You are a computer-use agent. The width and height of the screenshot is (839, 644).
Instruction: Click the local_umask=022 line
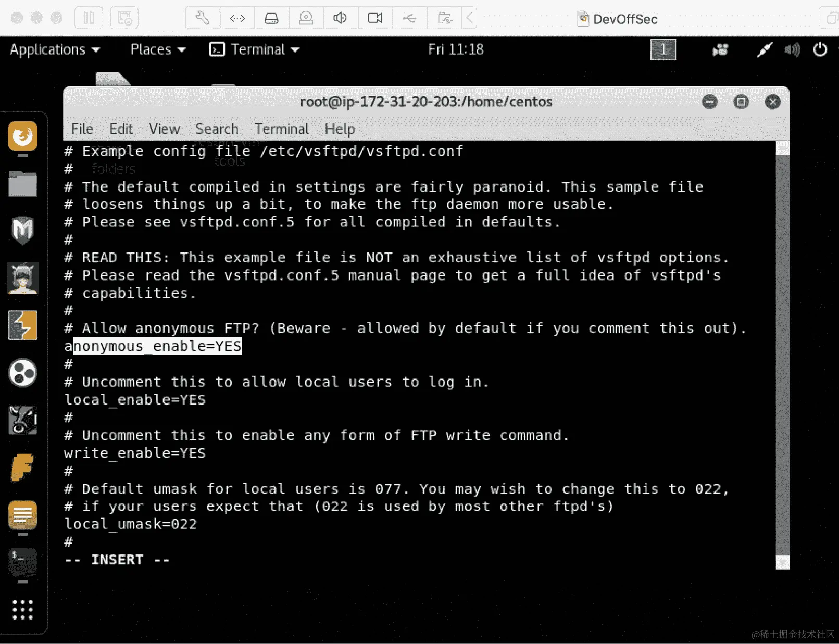[x=131, y=524]
